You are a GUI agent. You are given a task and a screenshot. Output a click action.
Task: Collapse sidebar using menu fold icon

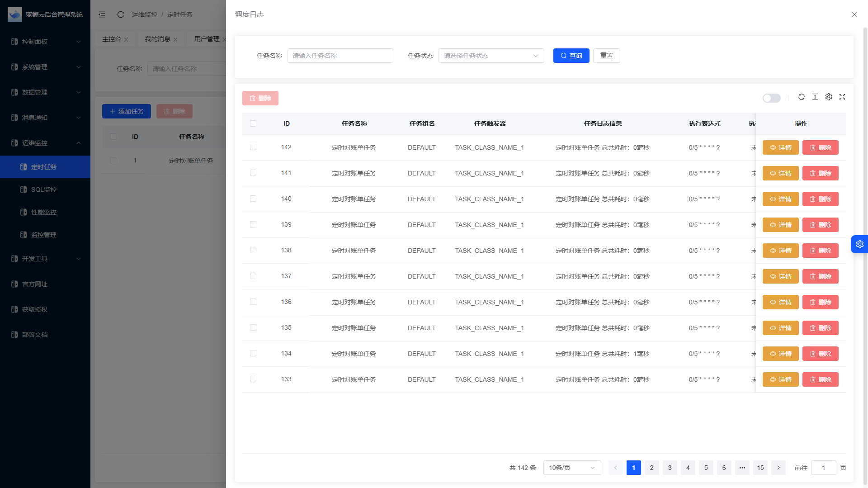tap(102, 14)
